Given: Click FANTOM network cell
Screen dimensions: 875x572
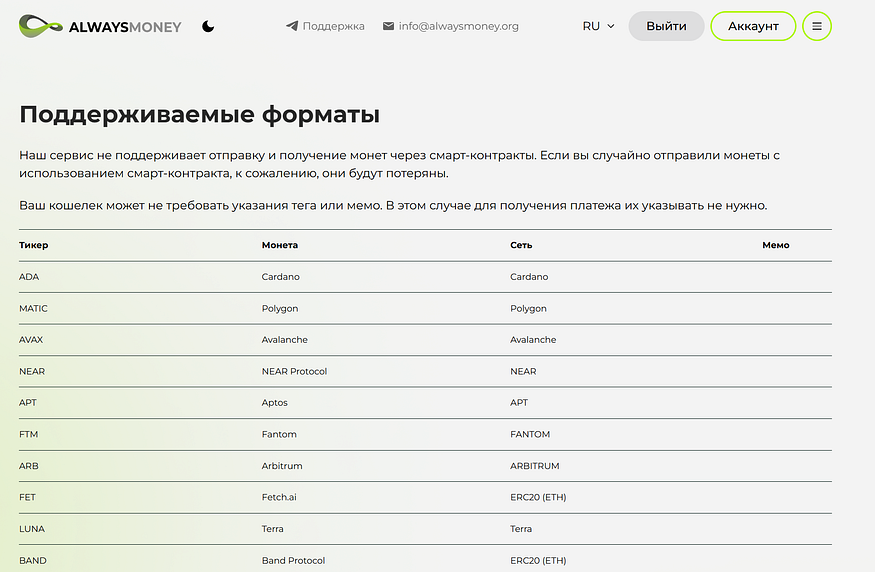Looking at the screenshot, I should pos(530,434).
